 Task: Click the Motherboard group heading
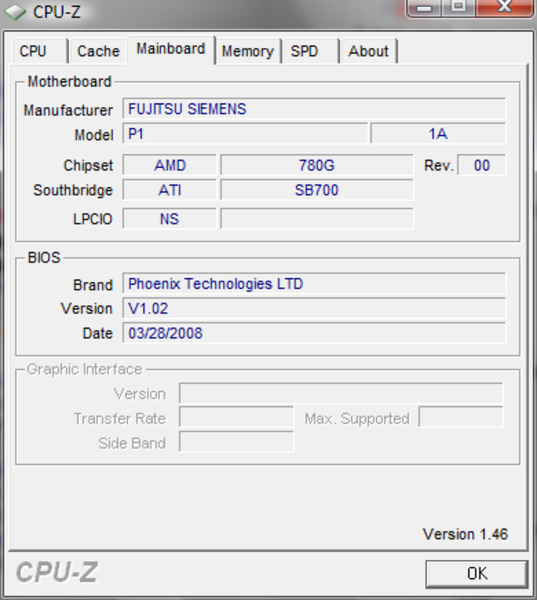click(x=69, y=82)
